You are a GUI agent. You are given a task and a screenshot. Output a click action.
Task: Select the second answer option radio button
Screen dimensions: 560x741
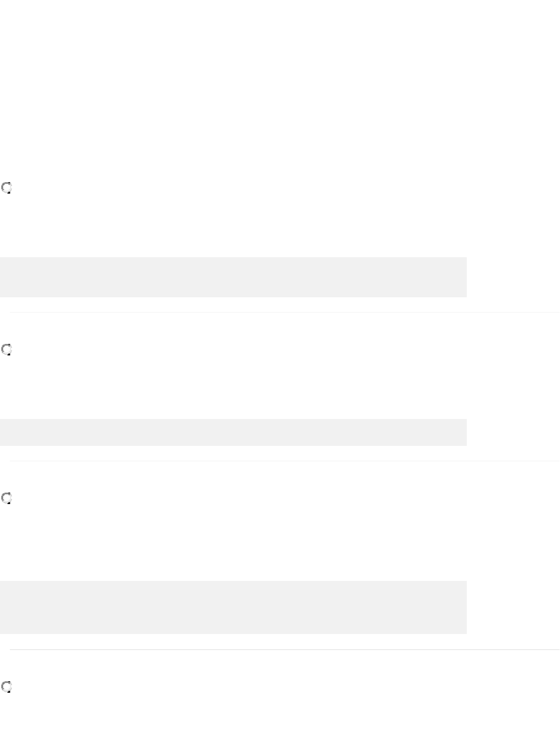click(7, 349)
